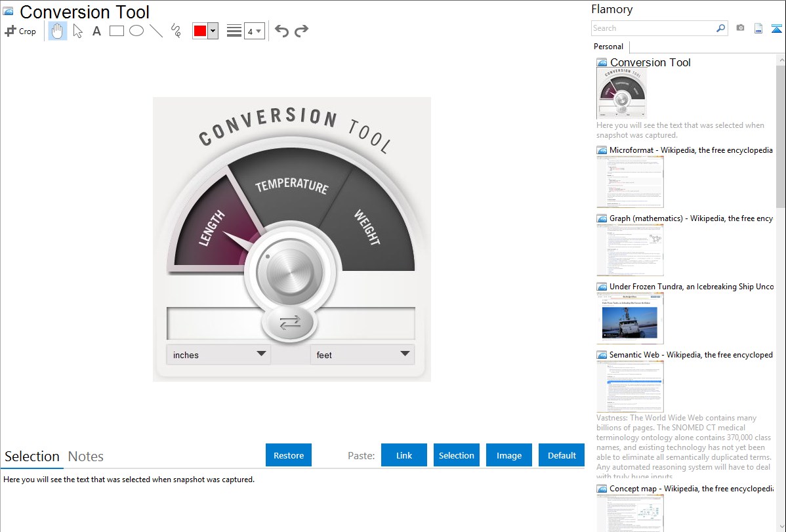The height and width of the screenshot is (532, 786).
Task: Click the red color swatch
Action: click(200, 31)
